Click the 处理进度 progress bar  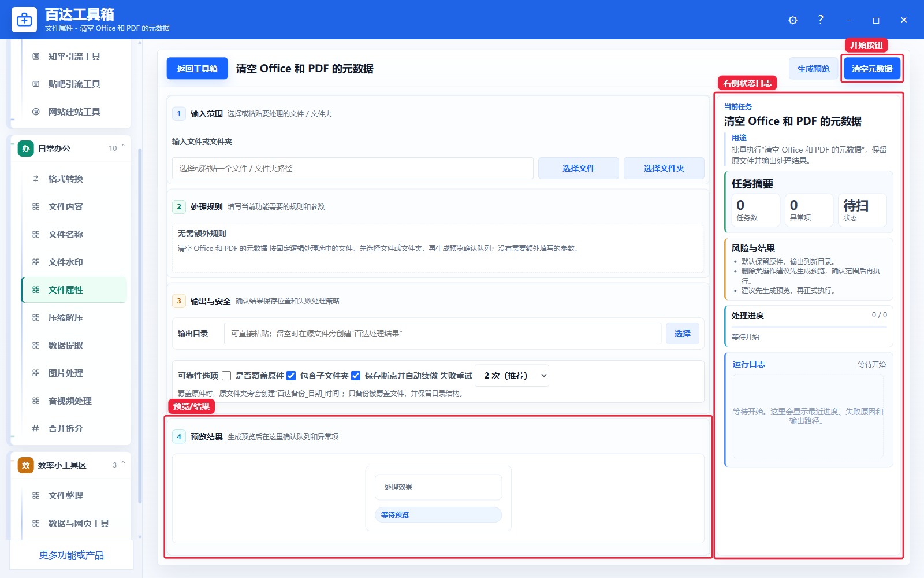808,327
